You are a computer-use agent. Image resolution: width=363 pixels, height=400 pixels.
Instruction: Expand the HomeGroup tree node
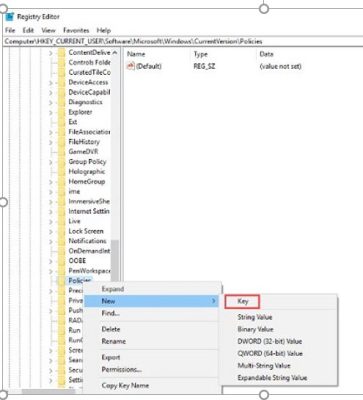tap(51, 182)
